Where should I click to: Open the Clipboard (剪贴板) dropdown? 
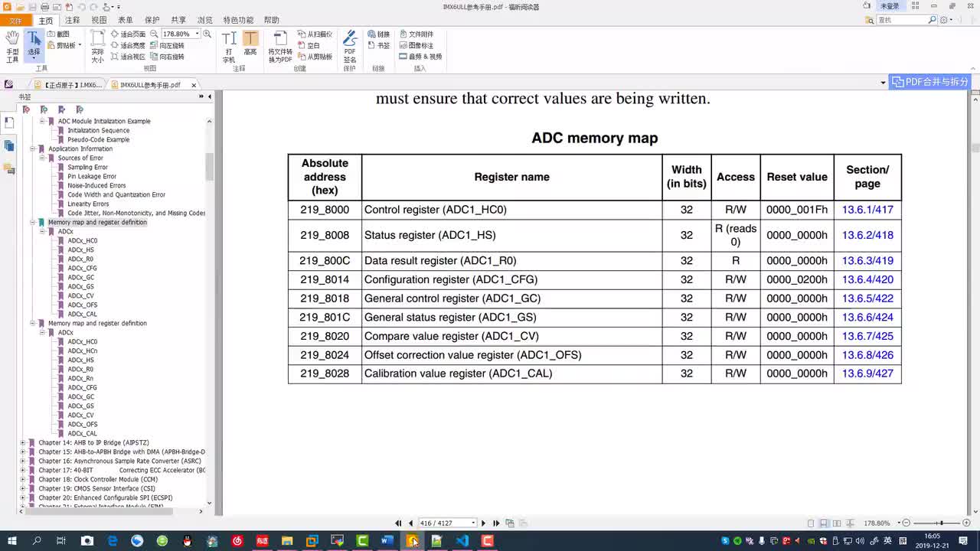pos(80,45)
